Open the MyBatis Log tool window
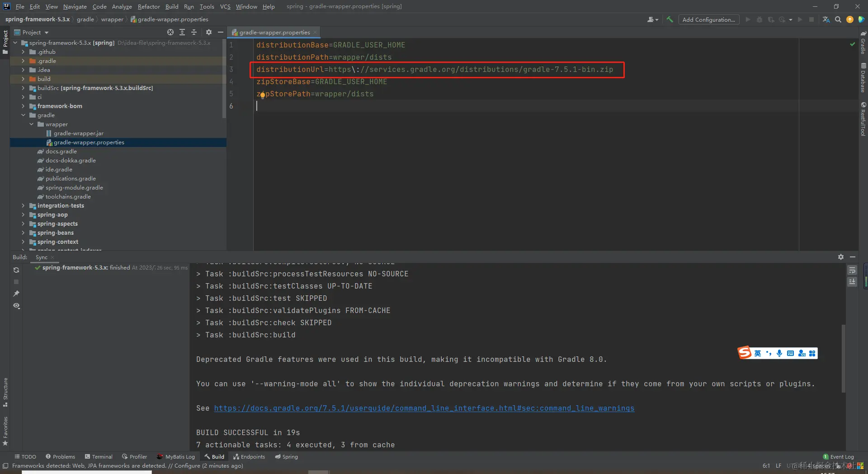This screenshot has width=868, height=474. point(175,457)
